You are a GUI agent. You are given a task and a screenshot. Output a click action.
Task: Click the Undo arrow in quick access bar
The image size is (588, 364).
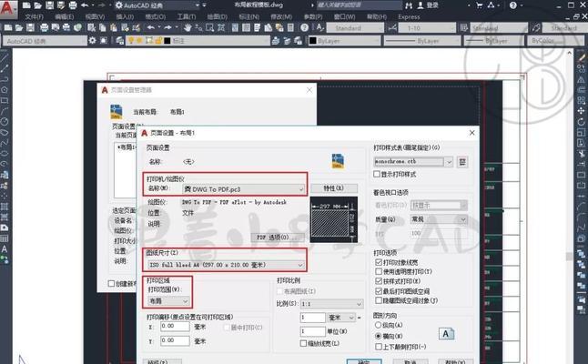pos(85,5)
